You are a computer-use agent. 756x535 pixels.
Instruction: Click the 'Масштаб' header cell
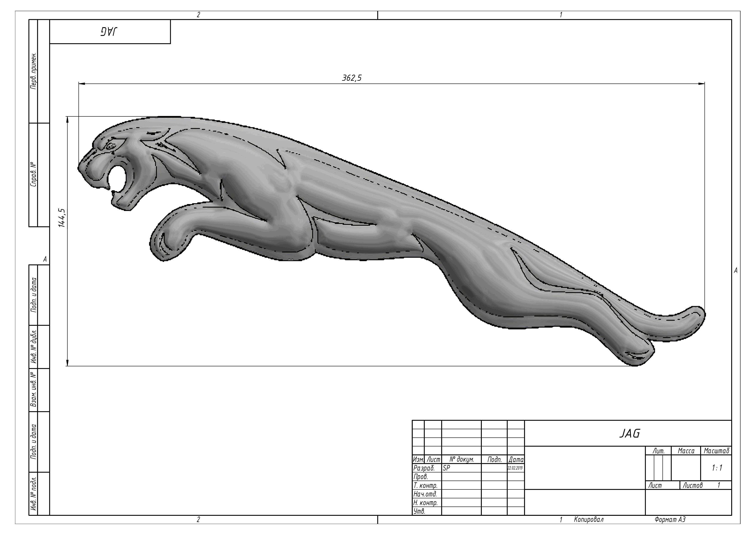717,451
